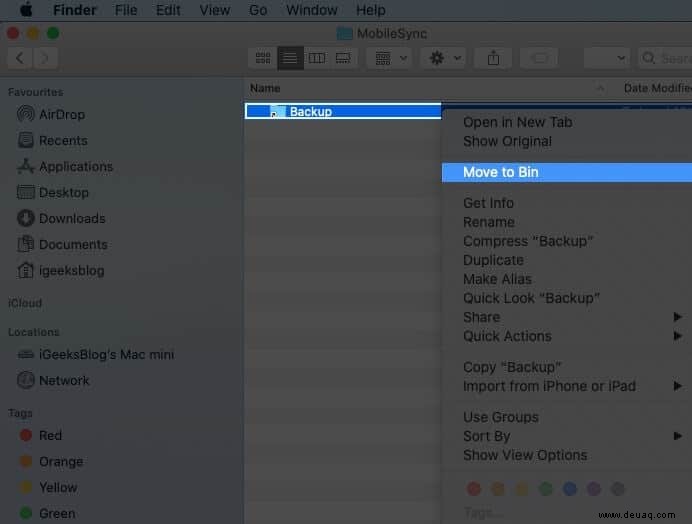Open Desktop in the sidebar

coord(53,192)
